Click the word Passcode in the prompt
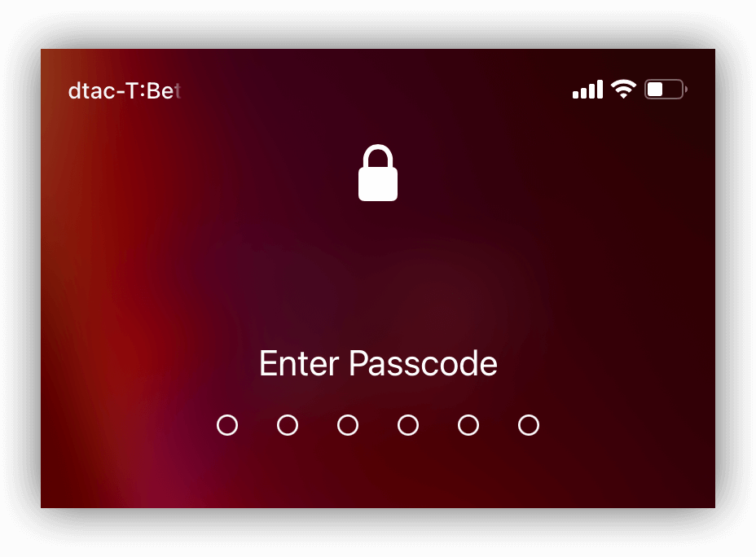The width and height of the screenshot is (756, 557). coord(423,363)
